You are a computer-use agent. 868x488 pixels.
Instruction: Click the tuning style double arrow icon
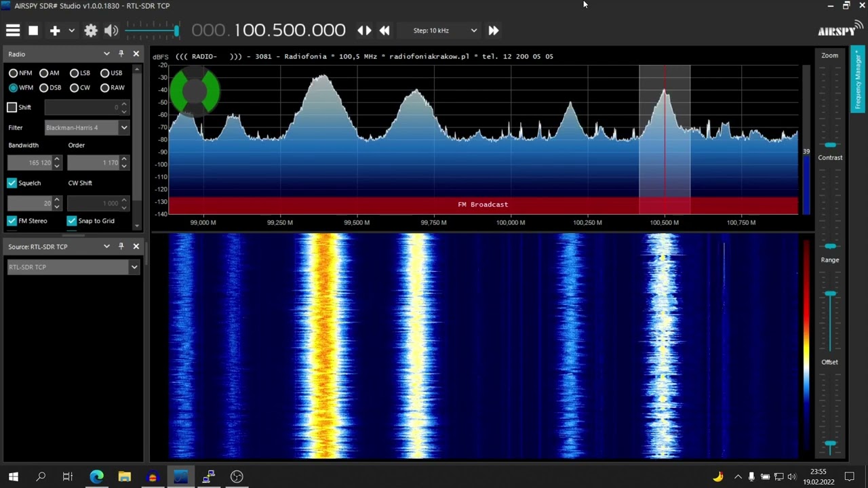[x=364, y=30]
